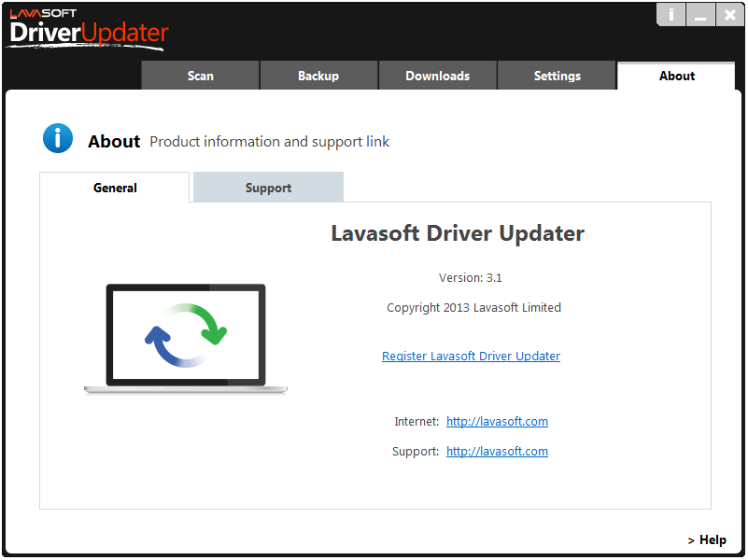The width and height of the screenshot is (748, 560).
Task: Click the 'Copyright 2013 Lavasoft Limited' text
Action: click(x=473, y=308)
